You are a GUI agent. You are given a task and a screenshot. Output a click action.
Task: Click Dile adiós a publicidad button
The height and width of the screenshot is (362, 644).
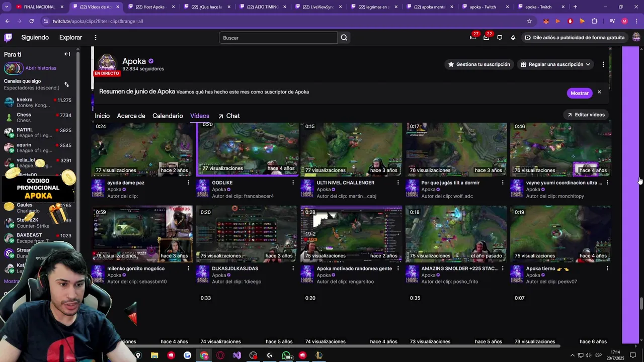575,38
